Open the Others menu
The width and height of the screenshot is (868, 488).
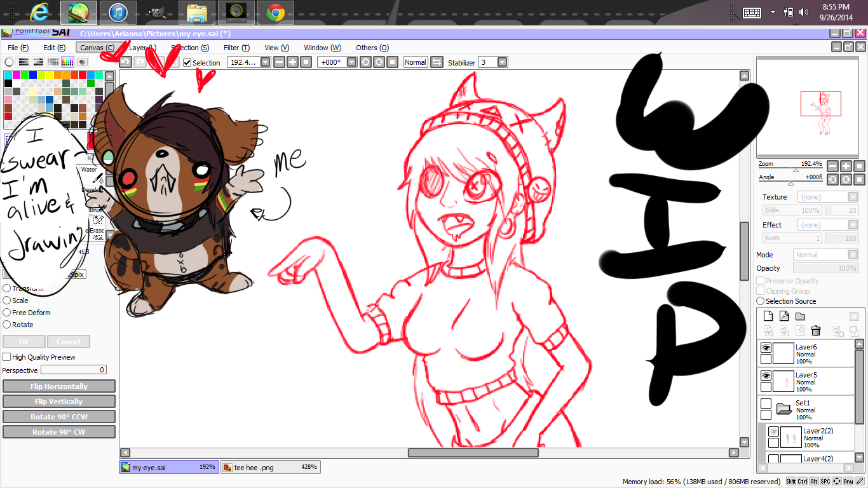coord(372,48)
